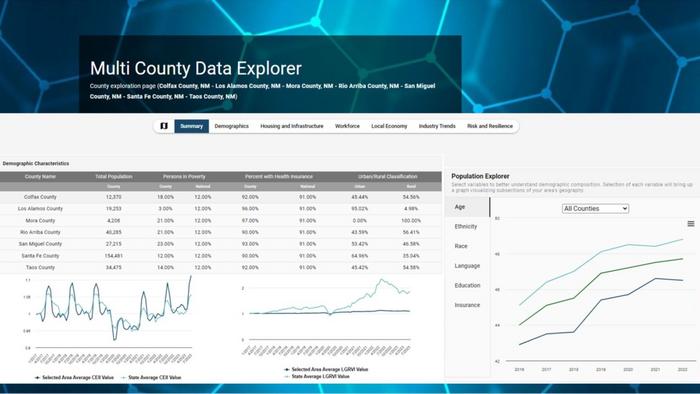Click the Multi County Data Explorer title
The height and width of the screenshot is (394, 700).
click(196, 68)
